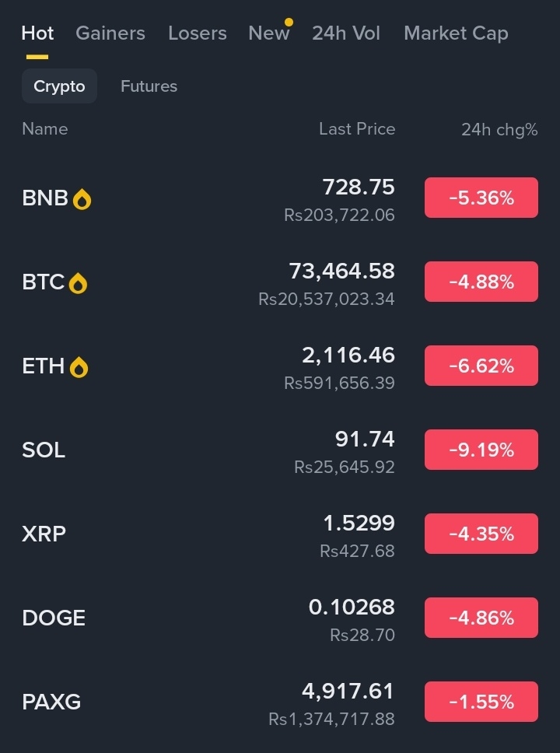Switch to the Futures filter

point(149,86)
